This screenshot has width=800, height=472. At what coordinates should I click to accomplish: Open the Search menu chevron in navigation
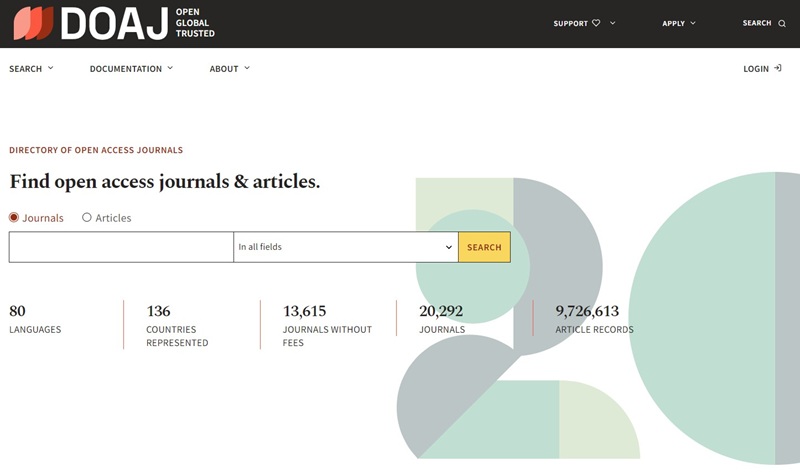[51, 68]
